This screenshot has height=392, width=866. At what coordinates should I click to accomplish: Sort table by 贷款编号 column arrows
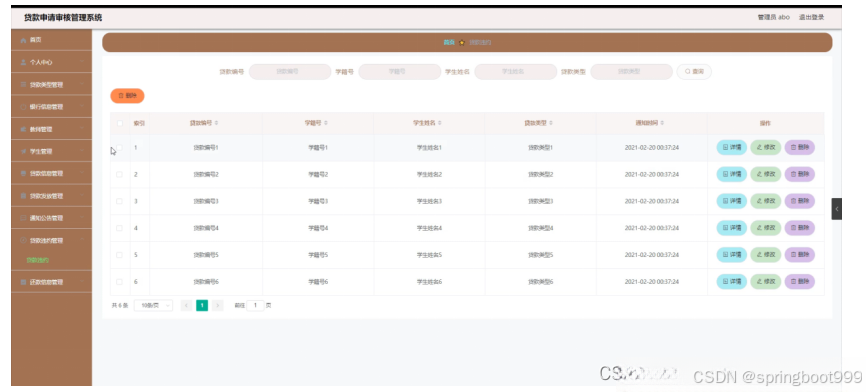click(216, 123)
